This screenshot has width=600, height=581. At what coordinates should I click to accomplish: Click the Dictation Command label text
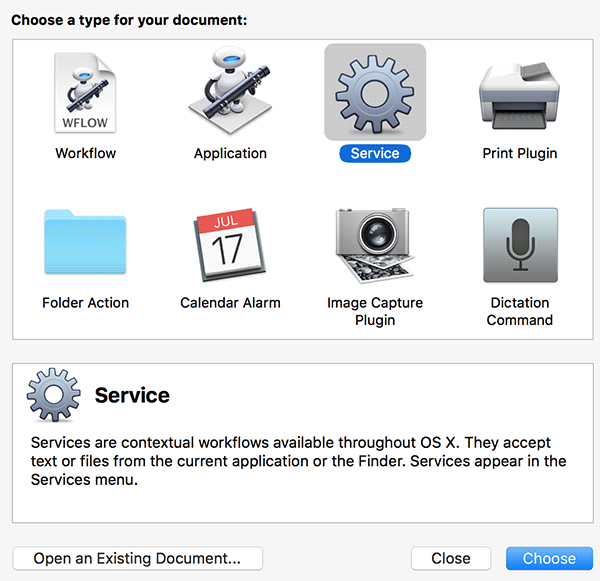pos(520,311)
